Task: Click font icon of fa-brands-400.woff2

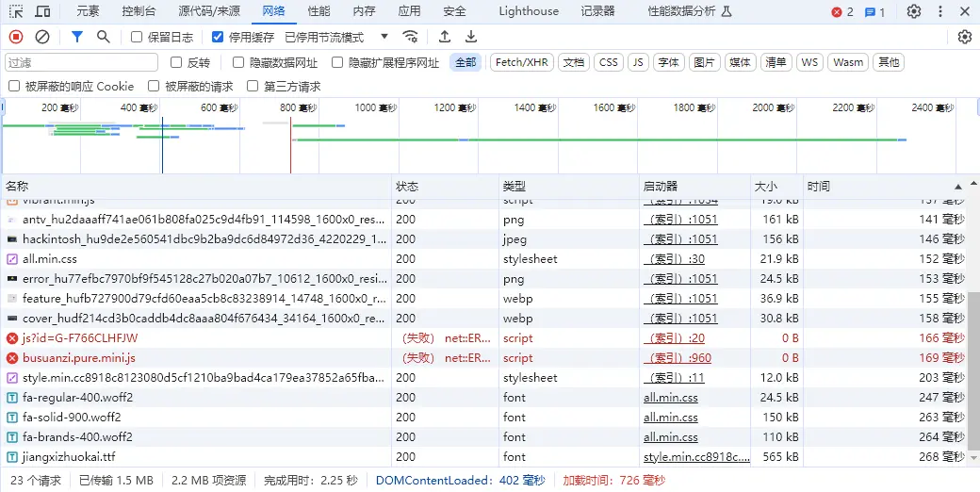Action: point(12,437)
